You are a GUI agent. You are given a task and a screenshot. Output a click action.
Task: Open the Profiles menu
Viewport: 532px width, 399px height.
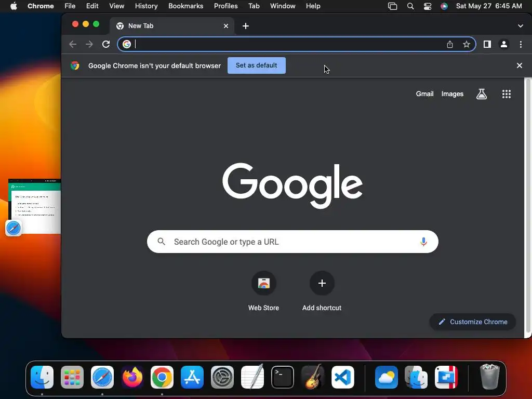pyautogui.click(x=225, y=6)
